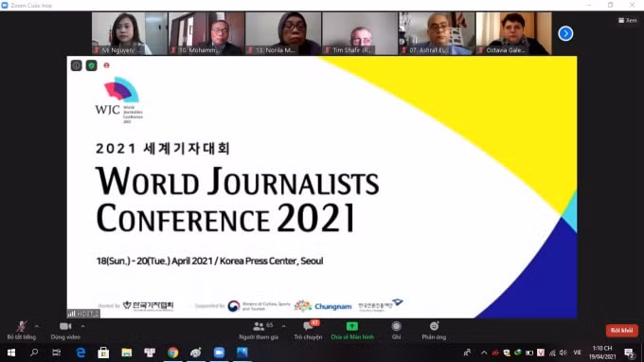Open volume control in system tray

pyautogui.click(x=563, y=353)
